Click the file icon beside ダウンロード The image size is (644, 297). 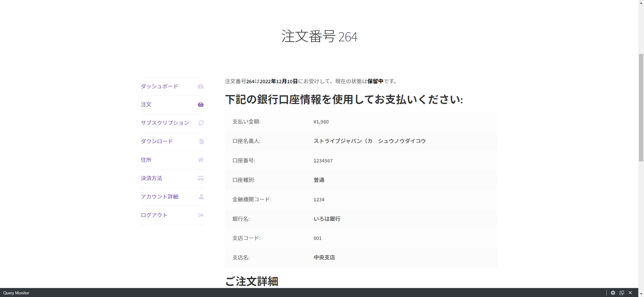coord(202,141)
